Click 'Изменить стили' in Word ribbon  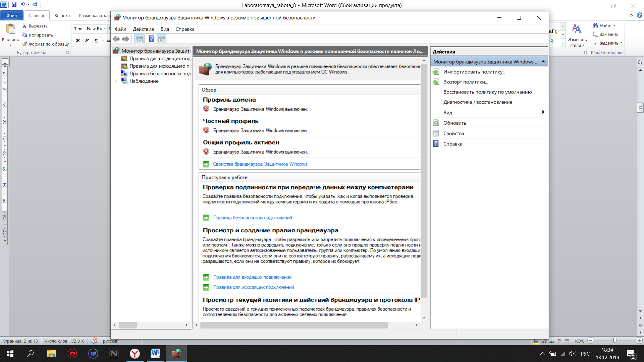tap(577, 36)
